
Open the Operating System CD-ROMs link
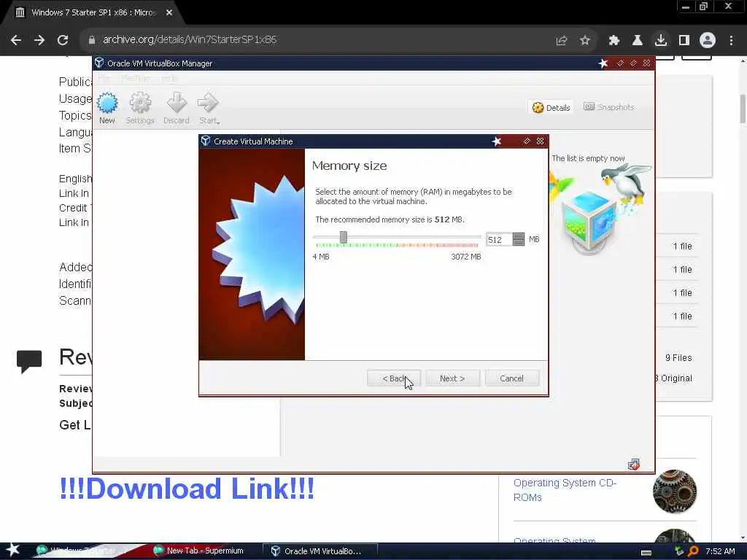coord(565,490)
